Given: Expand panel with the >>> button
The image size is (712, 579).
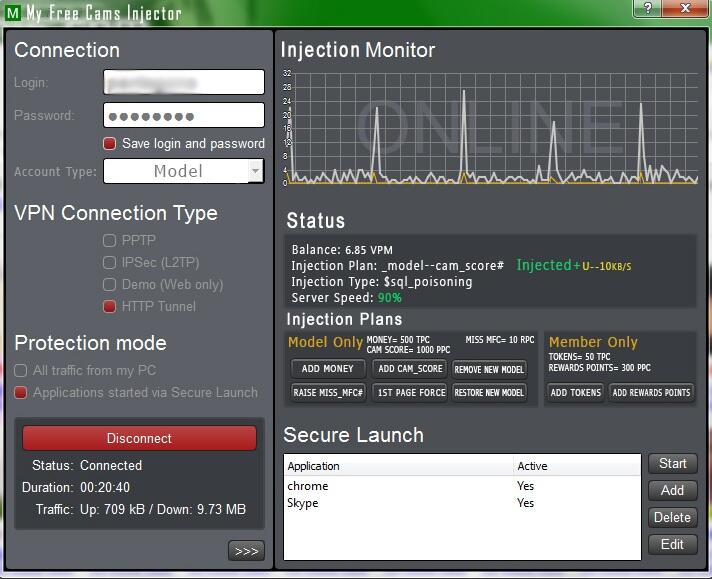Looking at the screenshot, I should tap(246, 551).
